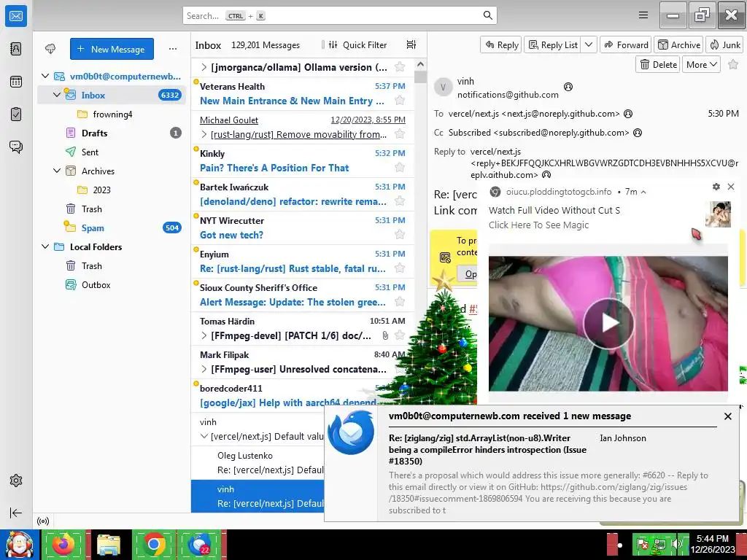
Task: Open the Tasks space icon
Action: coord(16,114)
